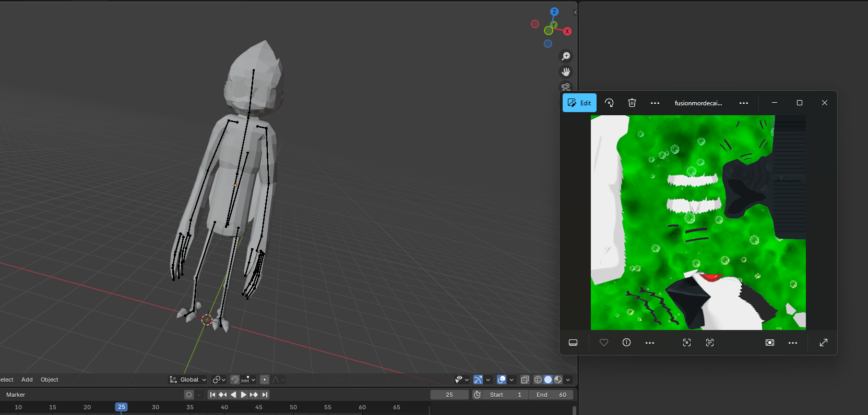Open the proportional editing falloff dropdown

278,380
